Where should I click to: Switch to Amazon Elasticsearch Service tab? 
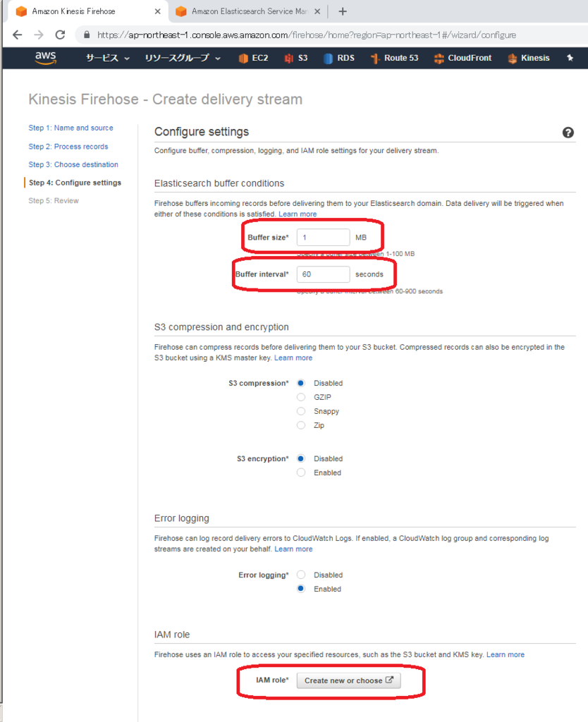point(248,11)
